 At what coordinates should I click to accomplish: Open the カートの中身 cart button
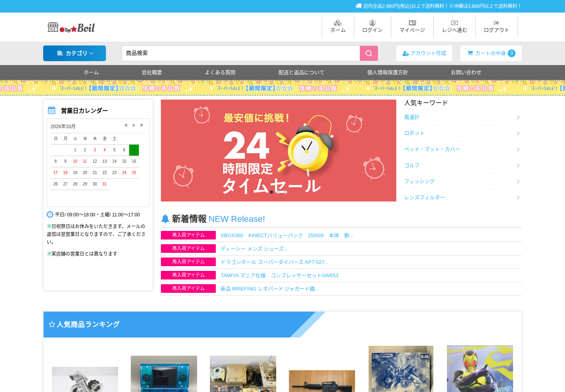click(491, 53)
